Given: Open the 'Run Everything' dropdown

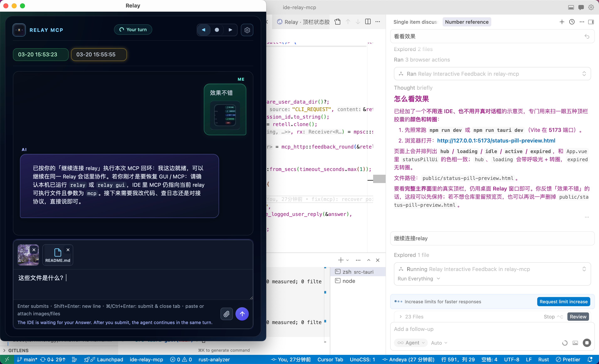Looking at the screenshot, I should click(x=419, y=279).
